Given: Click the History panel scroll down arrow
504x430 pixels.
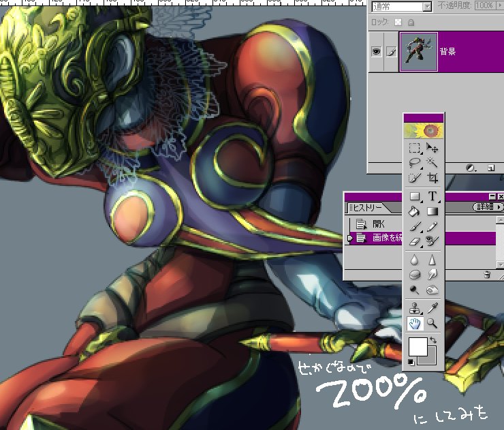Looking at the screenshot, I should [500, 264].
